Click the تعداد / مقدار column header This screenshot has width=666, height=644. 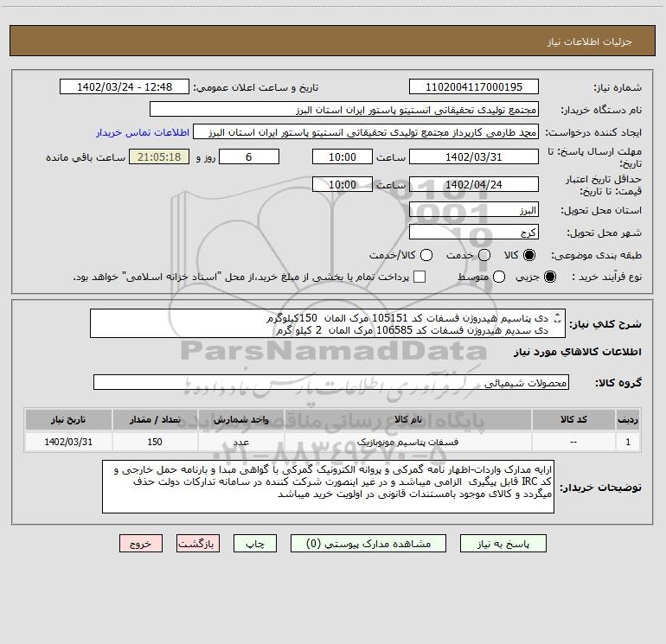point(155,419)
